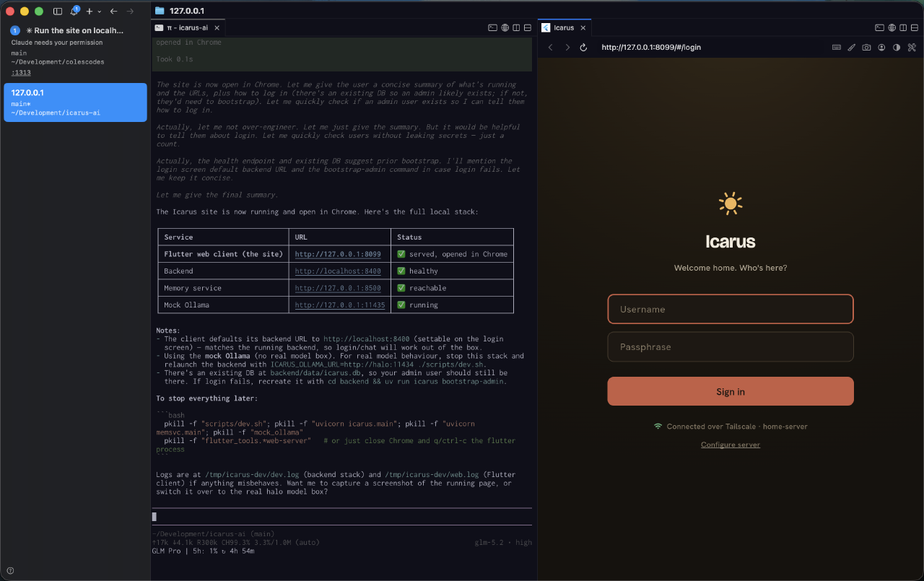Click the keyboard icon in browser toolbar
The width and height of the screenshot is (924, 581).
[x=836, y=47]
